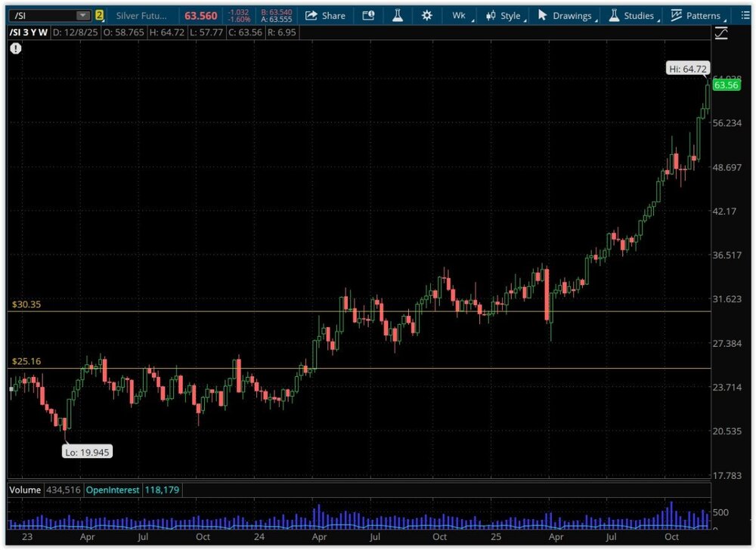The height and width of the screenshot is (550, 756).
Task: Click the Share button
Action: pyautogui.click(x=325, y=16)
